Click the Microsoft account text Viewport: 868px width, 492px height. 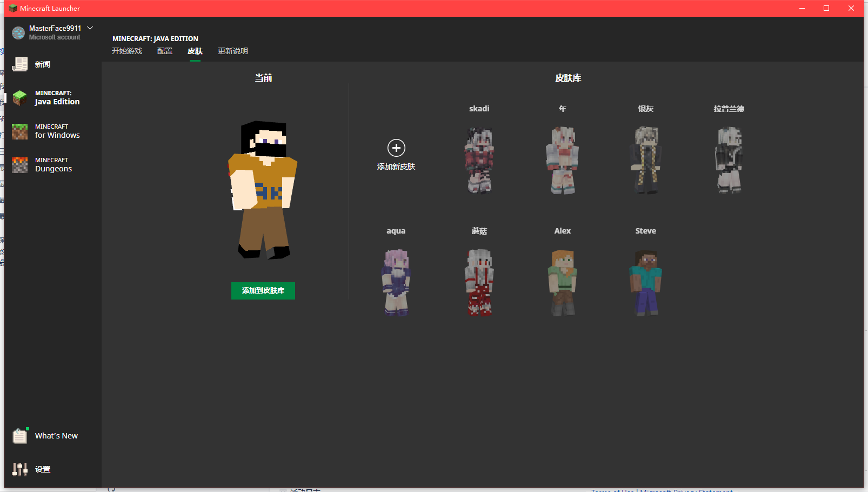[55, 37]
